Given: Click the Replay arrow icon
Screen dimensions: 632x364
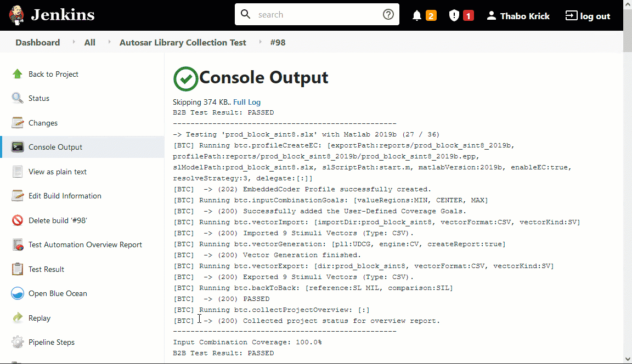Looking at the screenshot, I should click(17, 318).
